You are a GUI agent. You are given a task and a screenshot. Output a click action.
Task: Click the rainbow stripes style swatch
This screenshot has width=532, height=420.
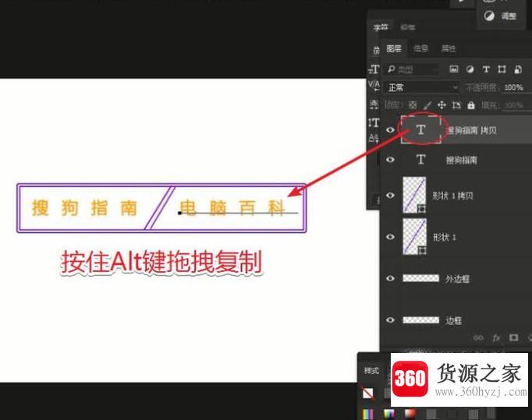[x=367, y=414]
